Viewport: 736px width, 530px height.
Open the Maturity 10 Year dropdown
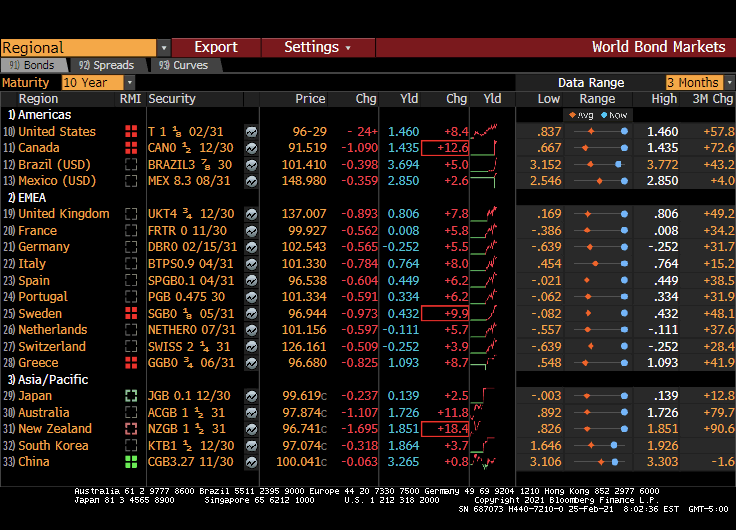[130, 83]
